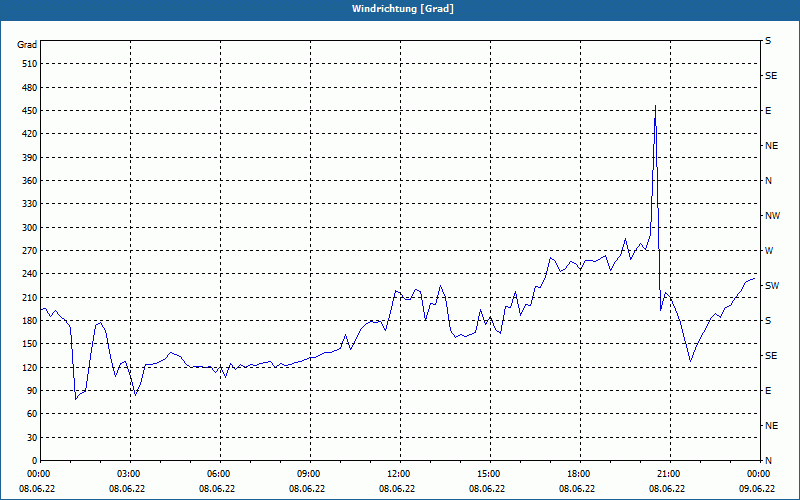Click the 450 degree axis label

click(x=30, y=111)
